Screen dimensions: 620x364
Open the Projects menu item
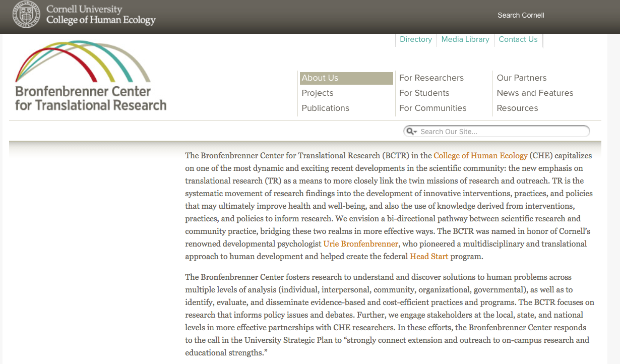click(x=318, y=93)
